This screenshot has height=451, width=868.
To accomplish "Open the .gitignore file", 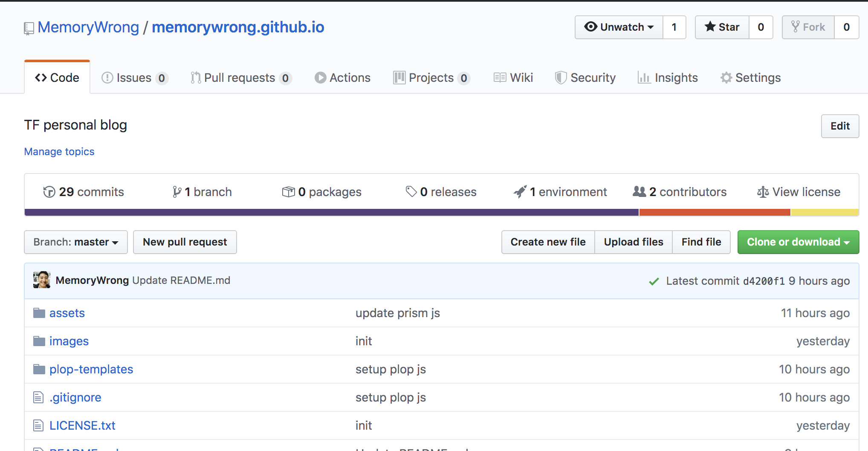I will [75, 397].
